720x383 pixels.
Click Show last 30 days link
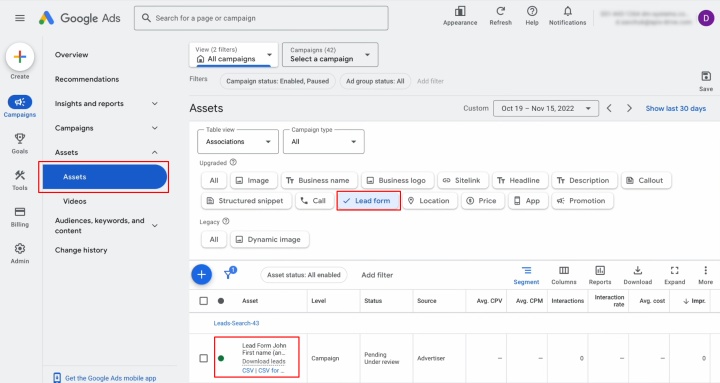pyautogui.click(x=675, y=108)
